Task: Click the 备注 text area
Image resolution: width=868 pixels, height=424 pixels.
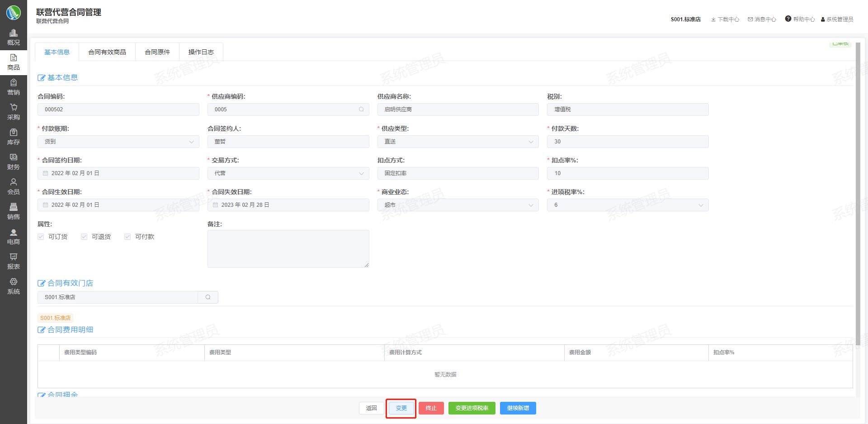Action: point(288,249)
